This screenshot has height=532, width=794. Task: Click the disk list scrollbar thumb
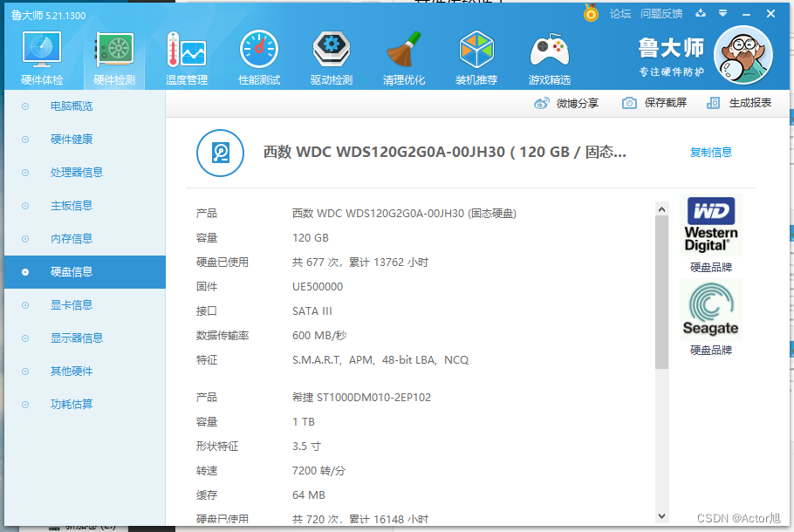661,292
